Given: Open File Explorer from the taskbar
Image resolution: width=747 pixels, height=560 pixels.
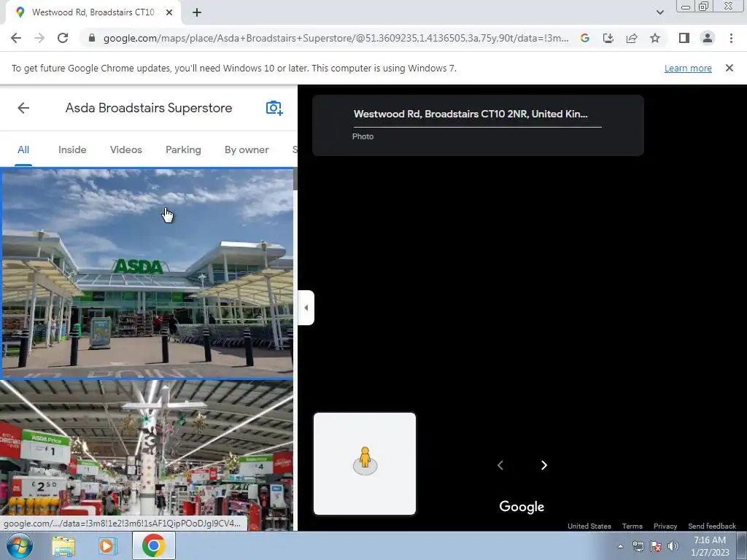Looking at the screenshot, I should (x=63, y=545).
